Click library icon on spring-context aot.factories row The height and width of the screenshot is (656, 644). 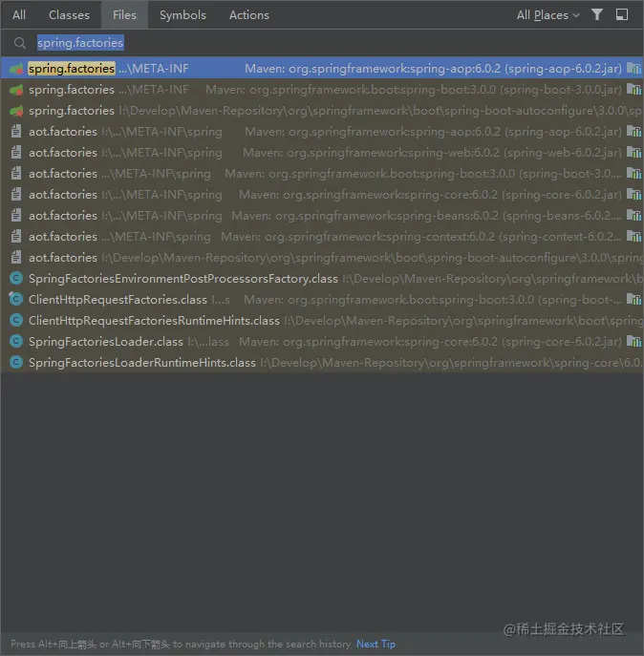pos(633,237)
